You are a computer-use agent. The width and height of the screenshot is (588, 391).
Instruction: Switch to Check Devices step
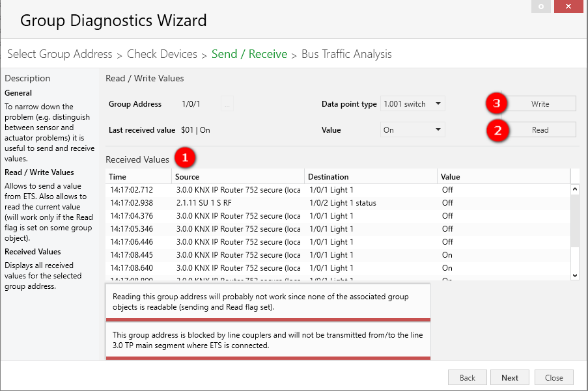click(162, 54)
